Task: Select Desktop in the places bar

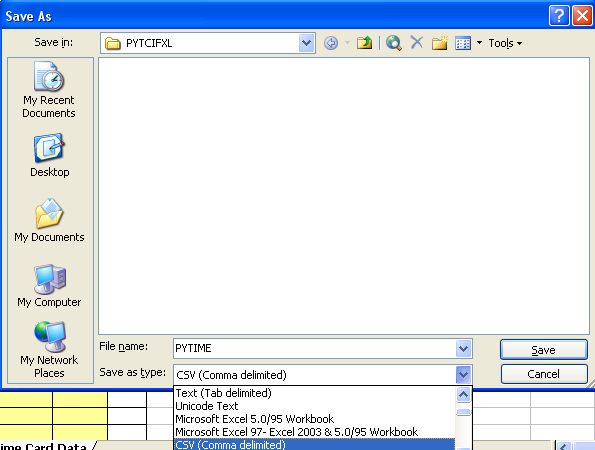Action: (49, 156)
